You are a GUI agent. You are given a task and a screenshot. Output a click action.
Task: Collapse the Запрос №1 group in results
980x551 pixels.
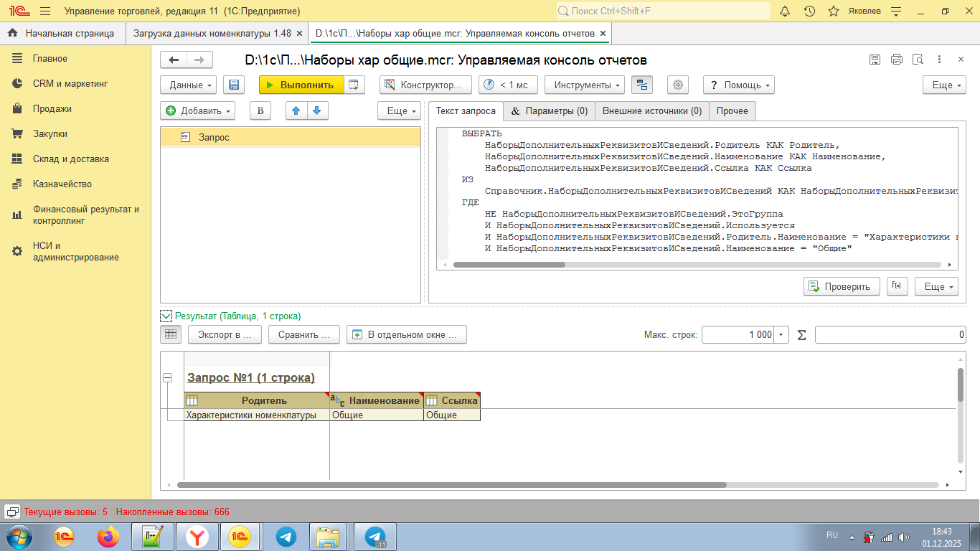(x=168, y=377)
